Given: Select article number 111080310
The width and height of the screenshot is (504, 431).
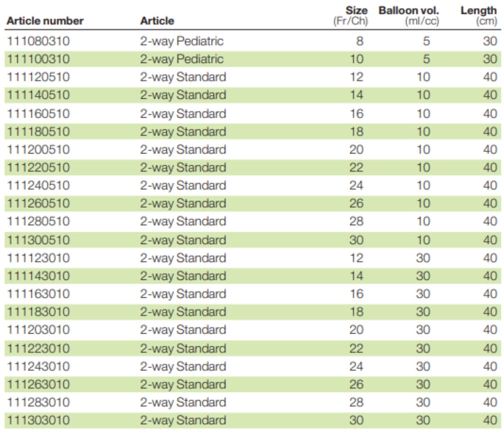Looking at the screenshot, I should click(x=38, y=41).
